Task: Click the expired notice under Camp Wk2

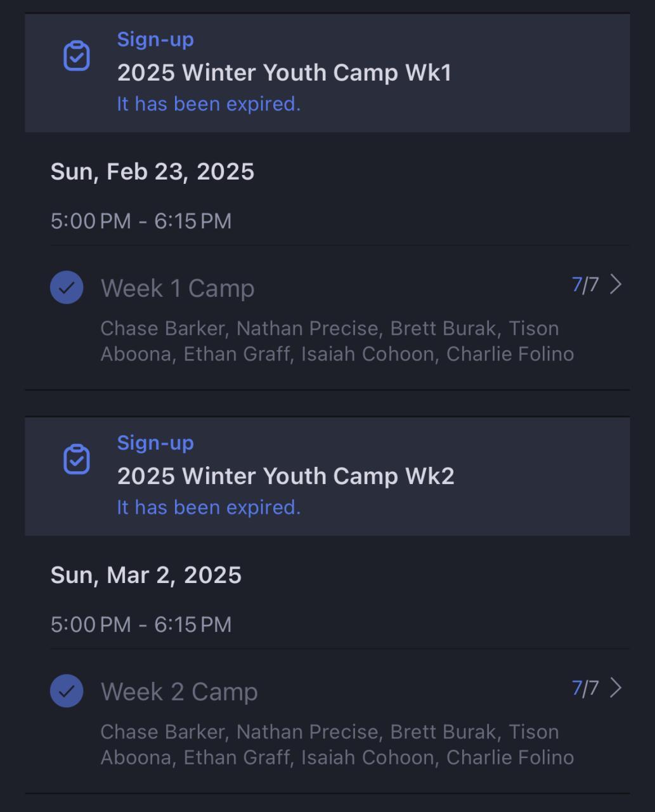Action: point(209,507)
